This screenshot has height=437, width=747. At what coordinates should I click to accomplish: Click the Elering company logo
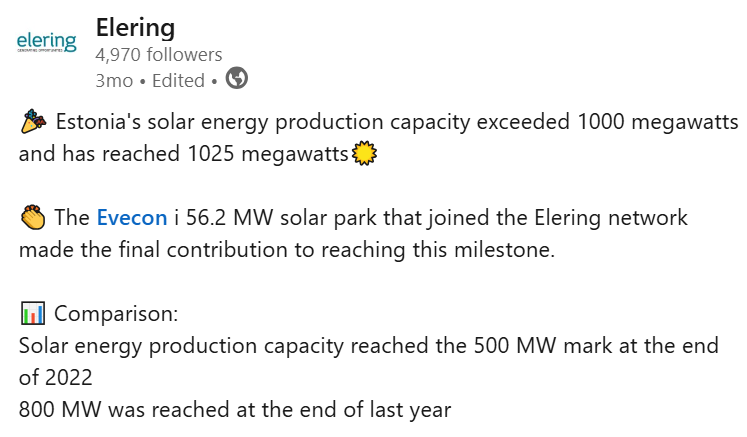[47, 42]
